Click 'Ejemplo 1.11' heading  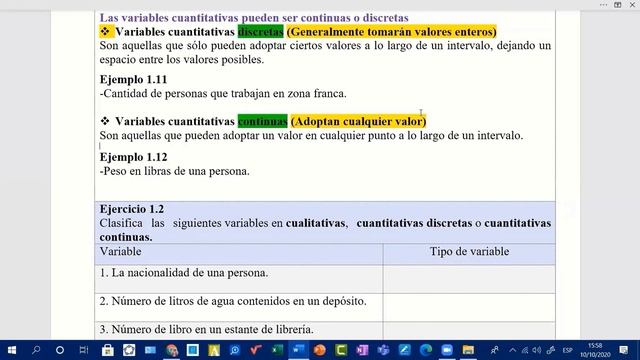point(133,79)
